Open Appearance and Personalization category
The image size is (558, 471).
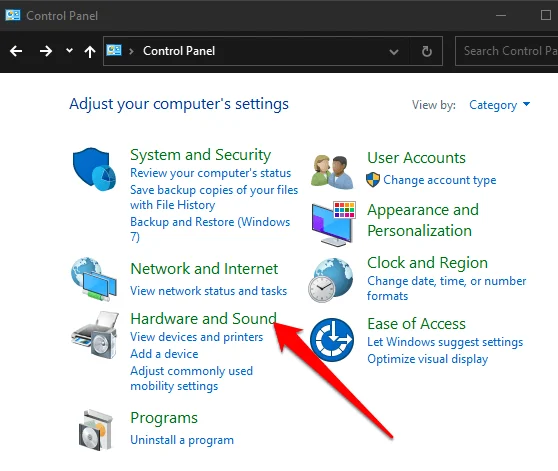(x=423, y=220)
